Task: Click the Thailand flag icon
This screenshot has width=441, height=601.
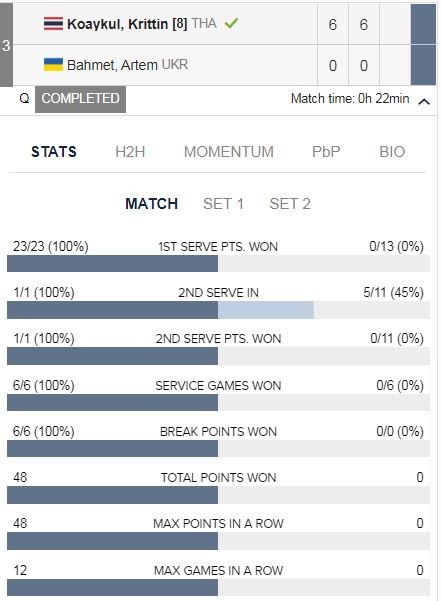Action: [53, 24]
